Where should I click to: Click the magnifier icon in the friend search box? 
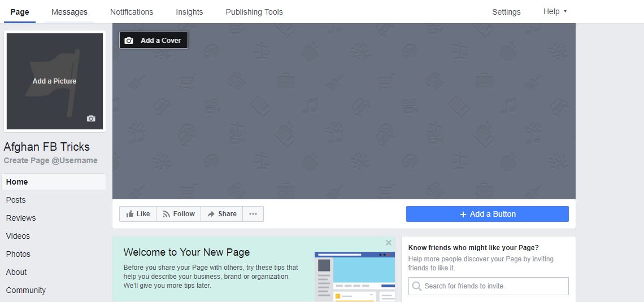416,286
